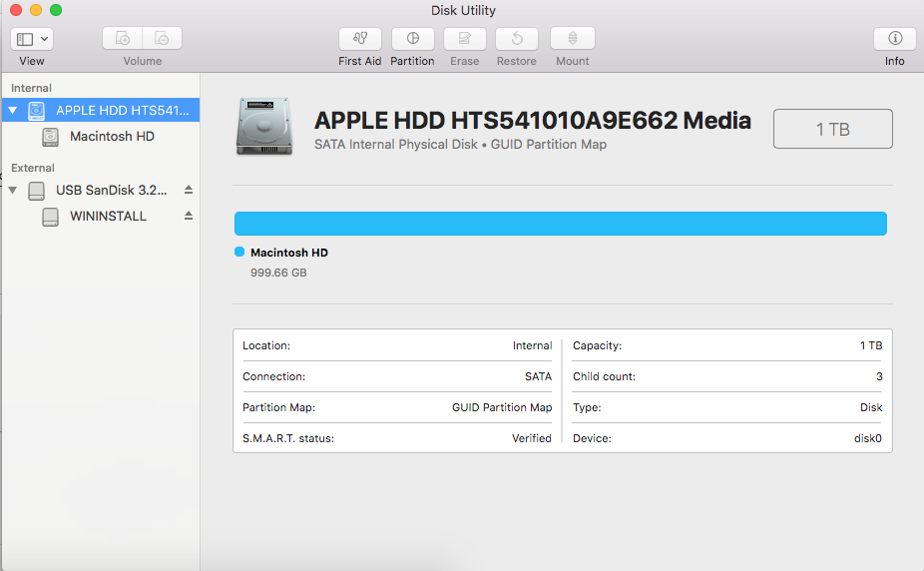The height and width of the screenshot is (571, 924).
Task: Click the Capacity 1 TB table value
Action: [871, 346]
